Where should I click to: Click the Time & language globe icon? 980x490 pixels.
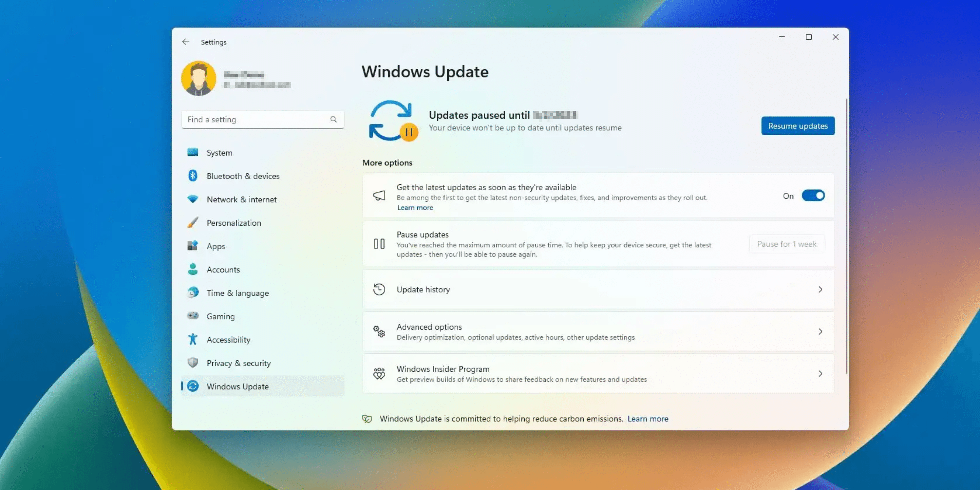(193, 292)
